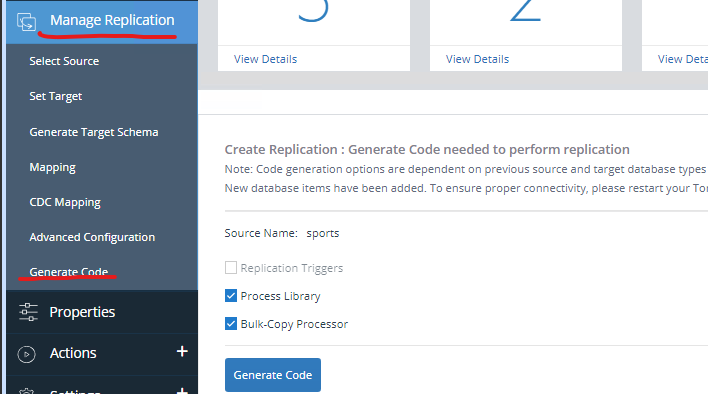Screen dimensions: 708x394
Task: Open the Properties section
Action: pyautogui.click(x=102, y=312)
